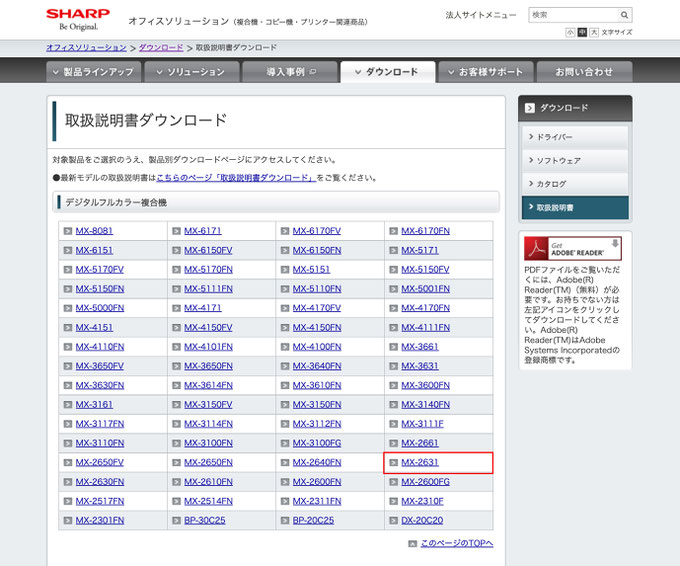Open the MX-5150FV manual link
Screen dimensions: 680x566
[x=425, y=270]
